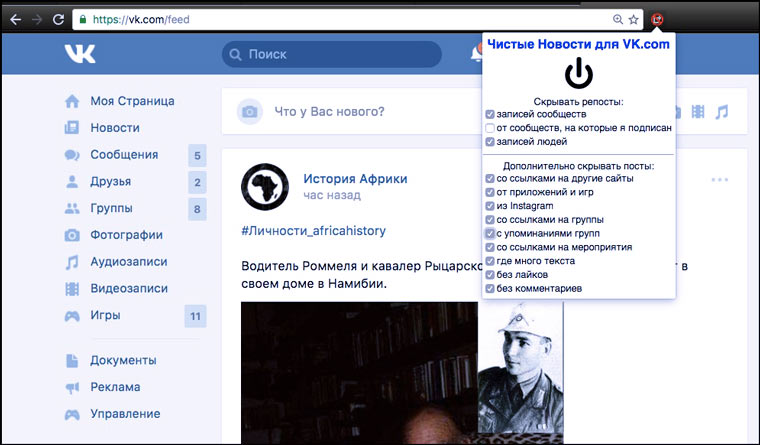Click the час назад timestamp
Viewport: 760px width, 445px height.
click(332, 195)
